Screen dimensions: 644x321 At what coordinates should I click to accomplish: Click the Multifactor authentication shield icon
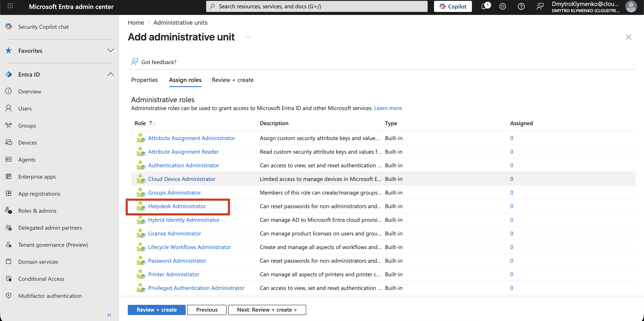pos(9,295)
